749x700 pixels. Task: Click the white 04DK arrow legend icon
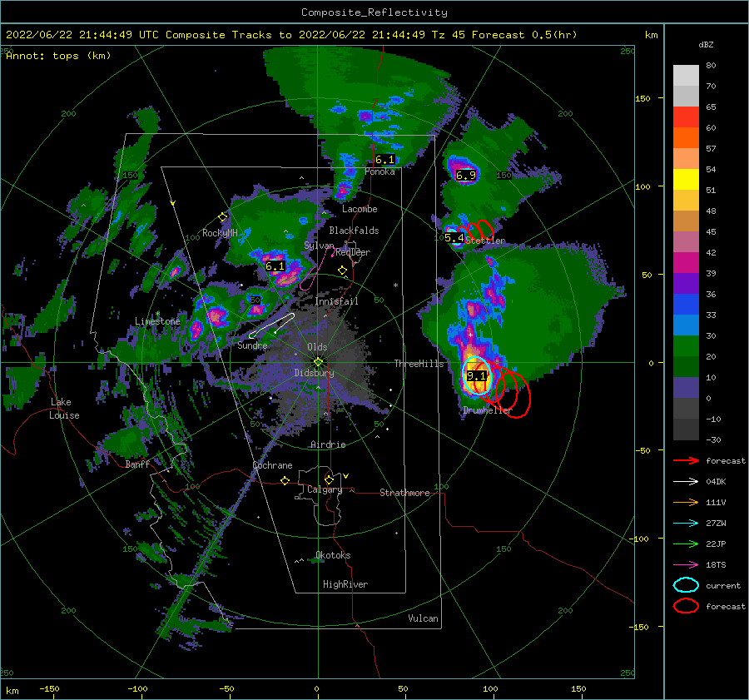pyautogui.click(x=686, y=482)
